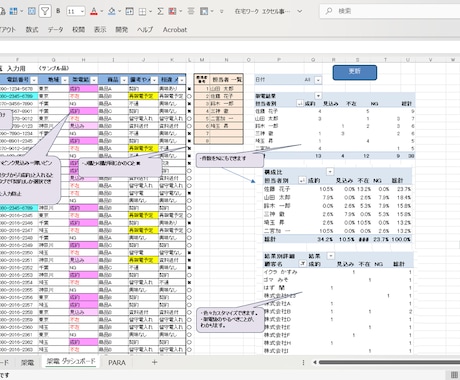Open the font size 11 dropdown
Image resolution: width=460 pixels, height=380 pixels.
click(82, 12)
